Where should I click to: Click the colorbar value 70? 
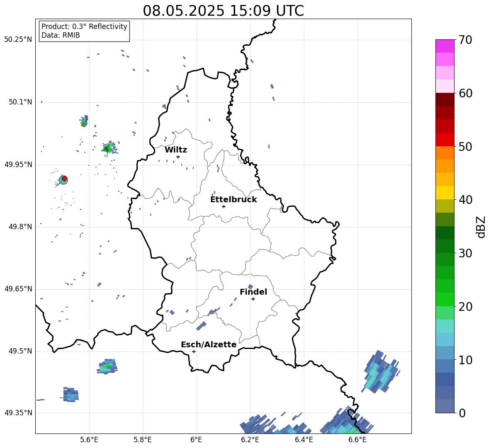[x=465, y=40]
